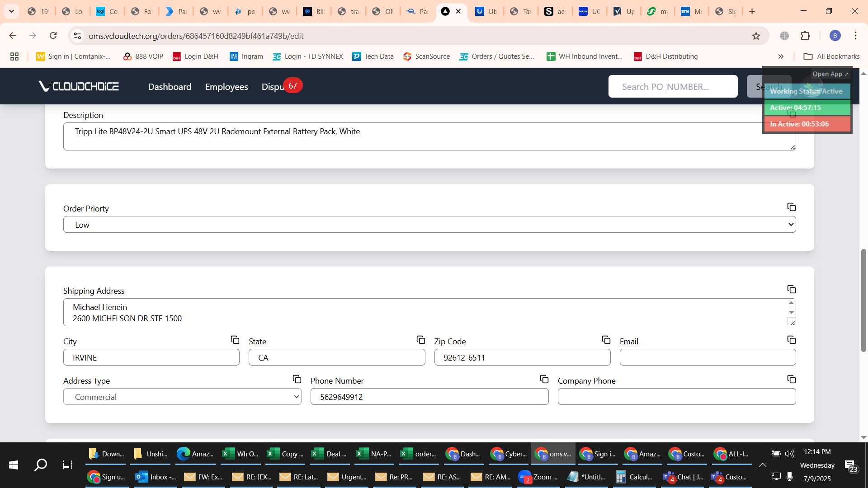This screenshot has width=868, height=488.
Task: Click into the Zip Code field
Action: tap(522, 357)
